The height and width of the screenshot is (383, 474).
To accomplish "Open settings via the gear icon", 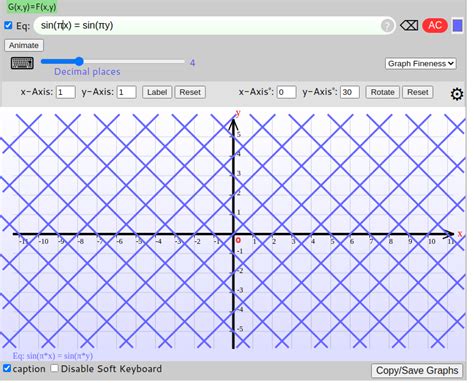I will click(457, 94).
